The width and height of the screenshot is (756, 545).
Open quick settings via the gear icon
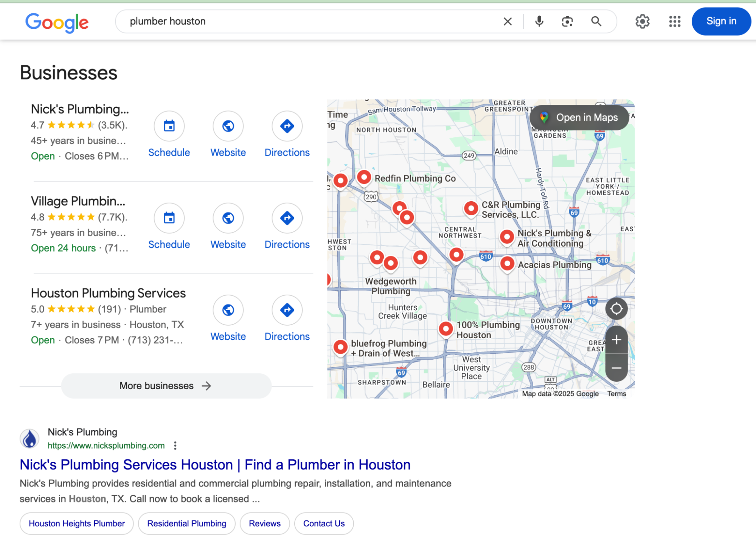point(642,22)
